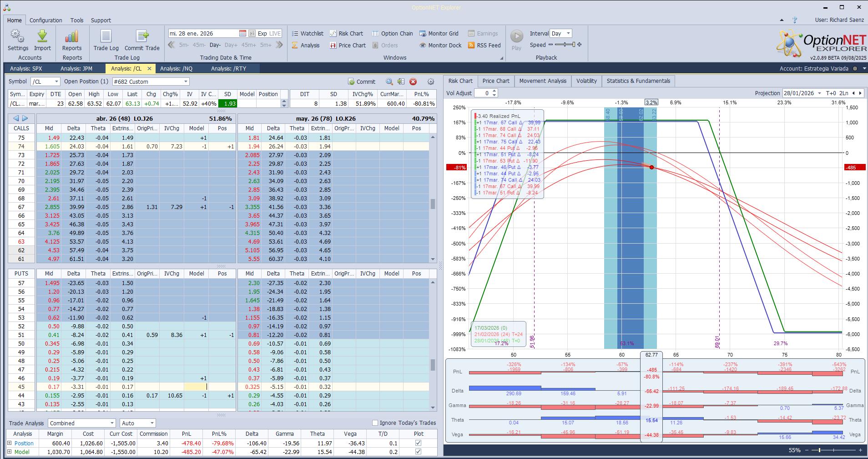Open the Volatility chart tab

coord(586,81)
